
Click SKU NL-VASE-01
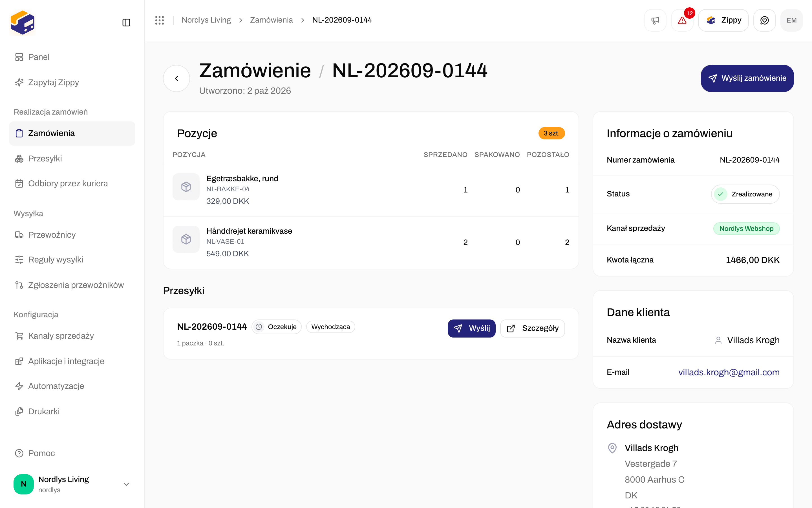[225, 242]
